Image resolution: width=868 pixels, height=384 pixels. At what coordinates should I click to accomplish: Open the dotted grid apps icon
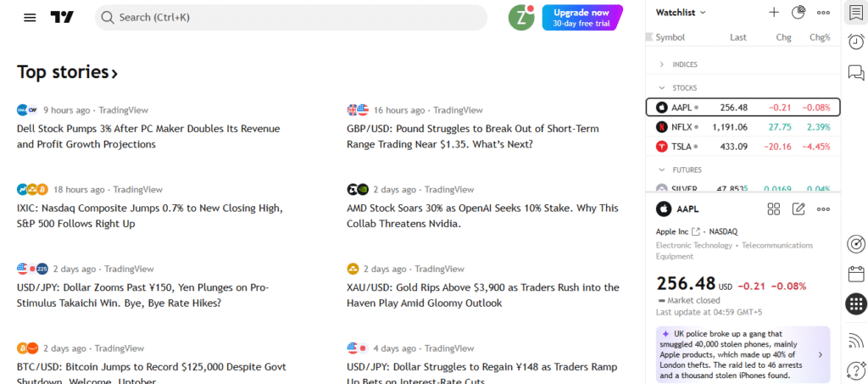856,304
